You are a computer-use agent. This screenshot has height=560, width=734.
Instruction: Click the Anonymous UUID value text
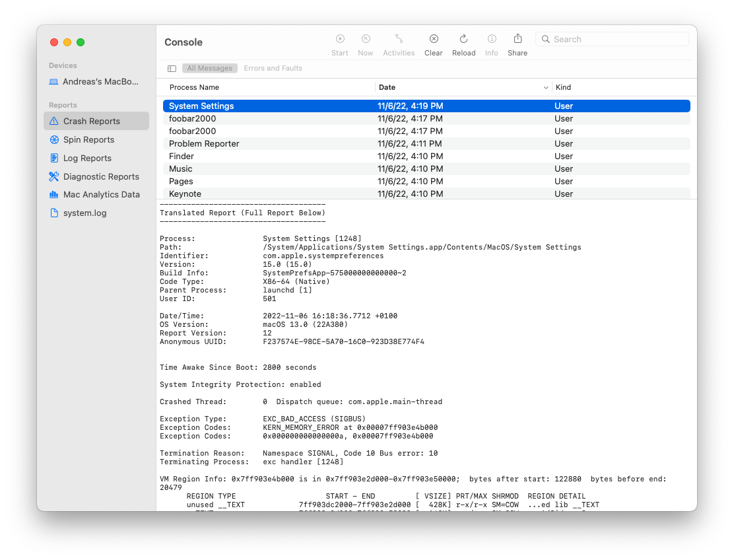pyautogui.click(x=344, y=342)
